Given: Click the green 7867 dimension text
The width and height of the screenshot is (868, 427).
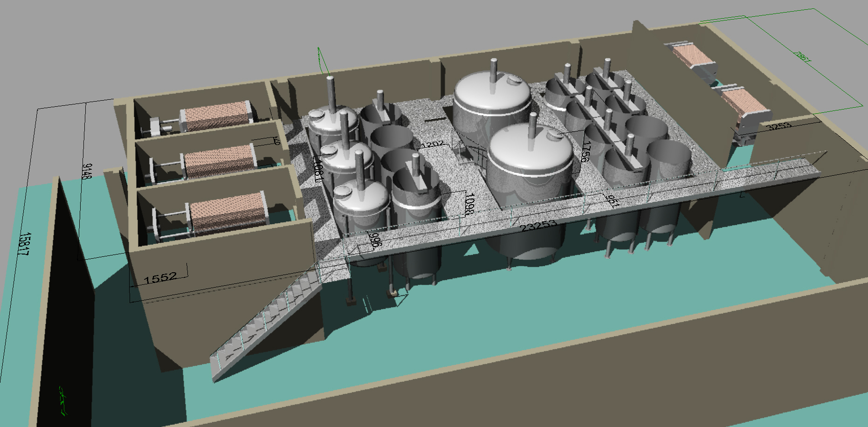Looking at the screenshot, I should (x=803, y=57).
